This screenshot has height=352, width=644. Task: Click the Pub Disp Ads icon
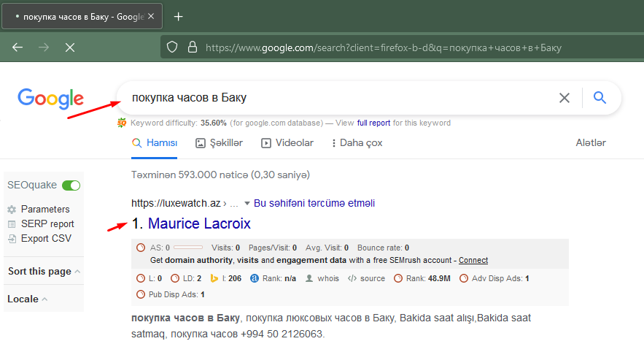pyautogui.click(x=141, y=294)
